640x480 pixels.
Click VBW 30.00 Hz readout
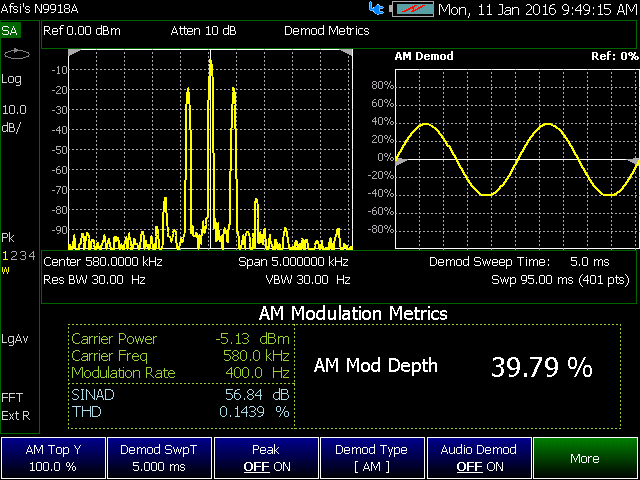pyautogui.click(x=308, y=280)
